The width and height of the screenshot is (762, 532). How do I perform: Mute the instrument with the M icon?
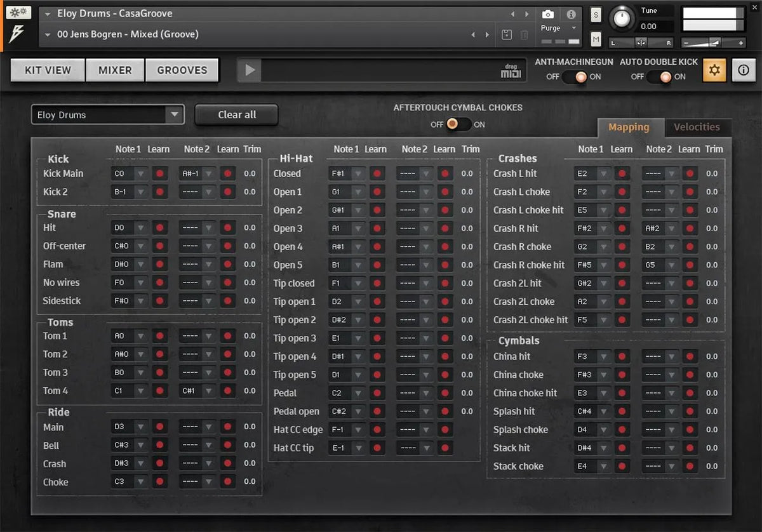(x=595, y=39)
